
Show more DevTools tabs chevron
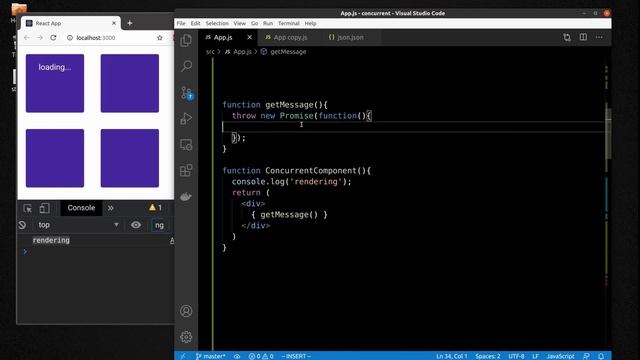click(110, 208)
